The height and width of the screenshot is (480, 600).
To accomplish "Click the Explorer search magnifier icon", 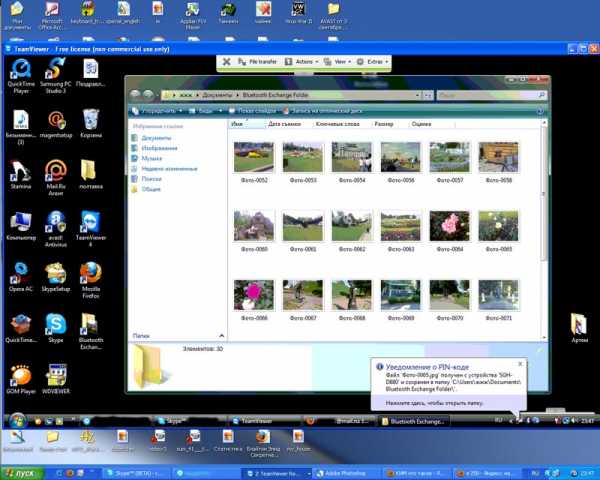I will coord(541,95).
